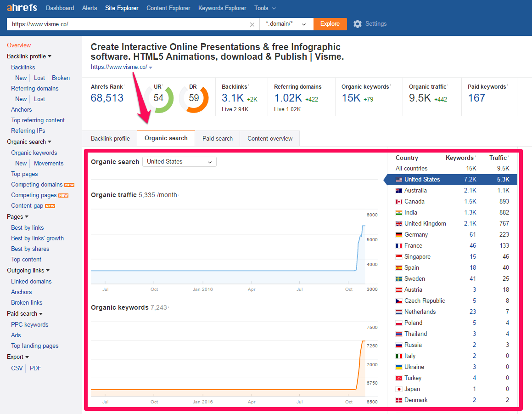Open Broken links in sidebar
Image resolution: width=532 pixels, height=414 pixels.
click(x=27, y=303)
